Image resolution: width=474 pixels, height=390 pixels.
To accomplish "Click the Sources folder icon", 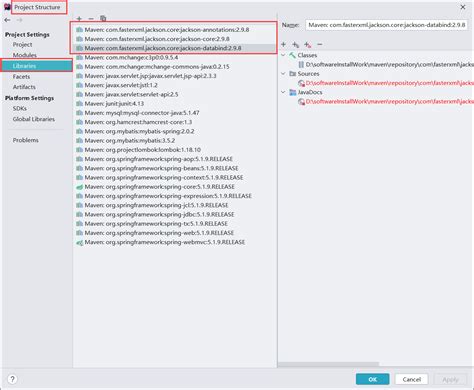I will [x=293, y=74].
